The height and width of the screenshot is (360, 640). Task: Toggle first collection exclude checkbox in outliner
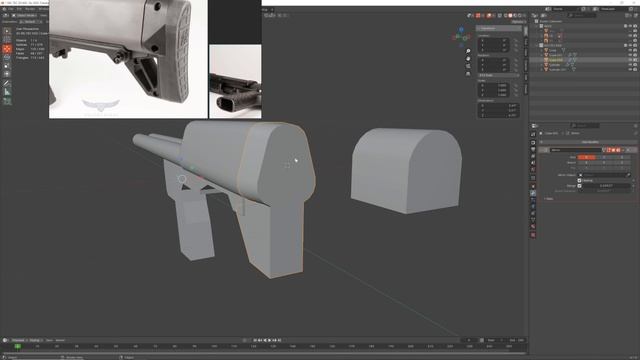click(x=626, y=26)
